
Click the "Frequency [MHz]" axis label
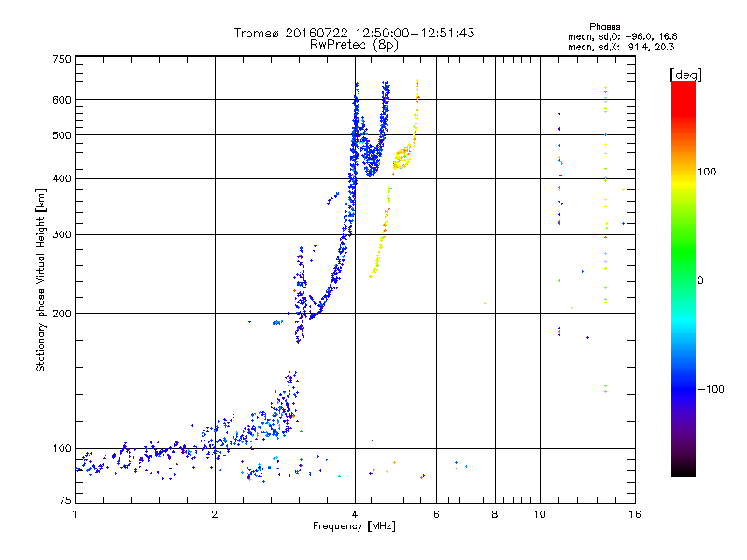click(x=354, y=525)
